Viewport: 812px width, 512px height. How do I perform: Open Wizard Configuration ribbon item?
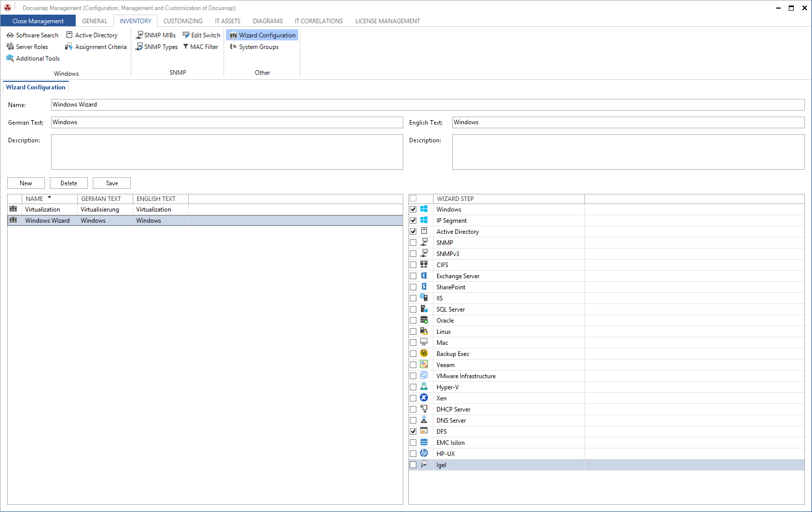(x=262, y=35)
